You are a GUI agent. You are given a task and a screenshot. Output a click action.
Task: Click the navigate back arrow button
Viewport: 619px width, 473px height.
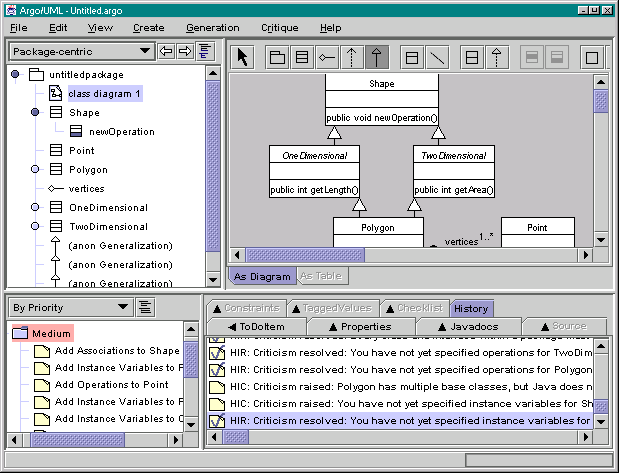(167, 51)
